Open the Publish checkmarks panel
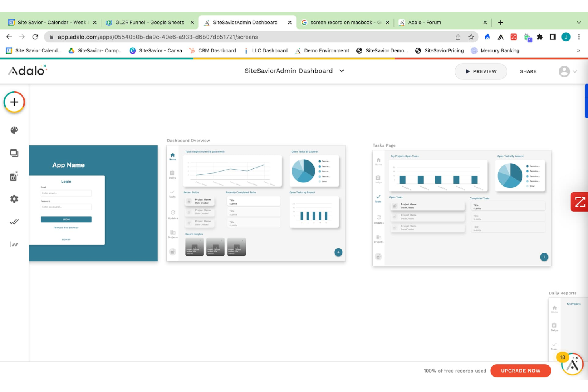The height and width of the screenshot is (392, 588). 14,222
